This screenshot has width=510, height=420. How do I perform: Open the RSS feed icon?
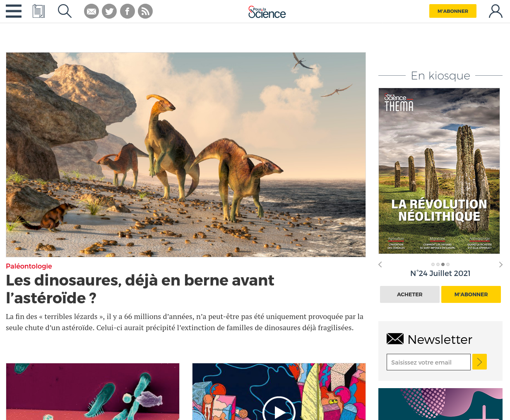(x=145, y=11)
